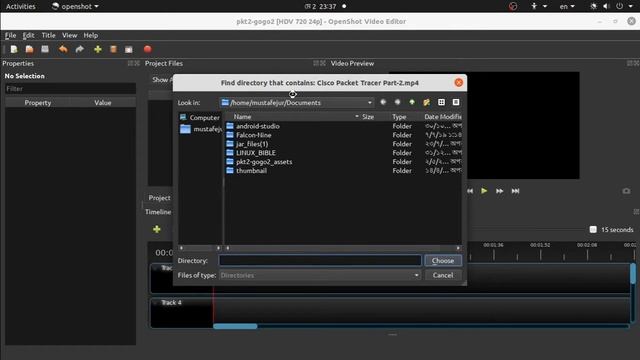Switch file dialog to detail view
640x360 pixels.
pyautogui.click(x=456, y=102)
